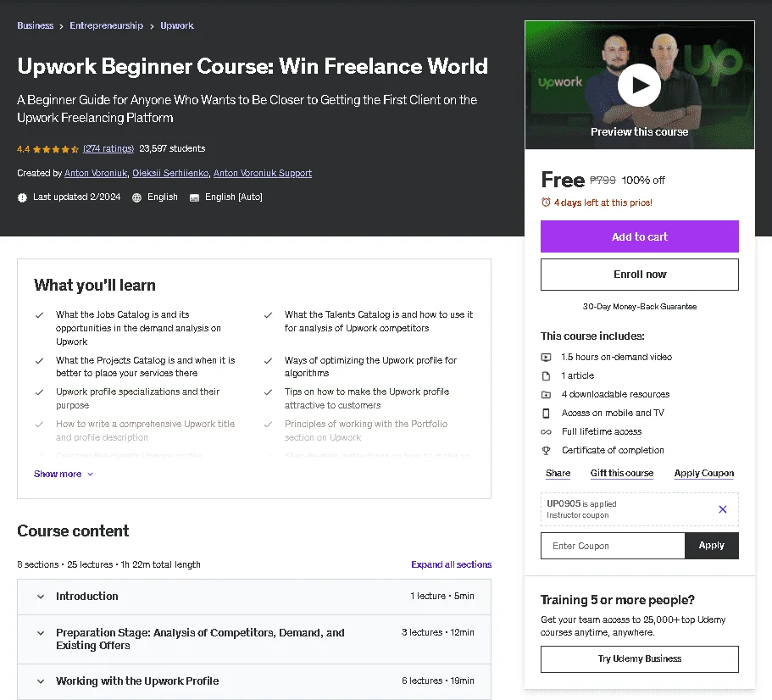Click the course preview thumbnail image
Screen dimensions: 772x700
click(639, 85)
